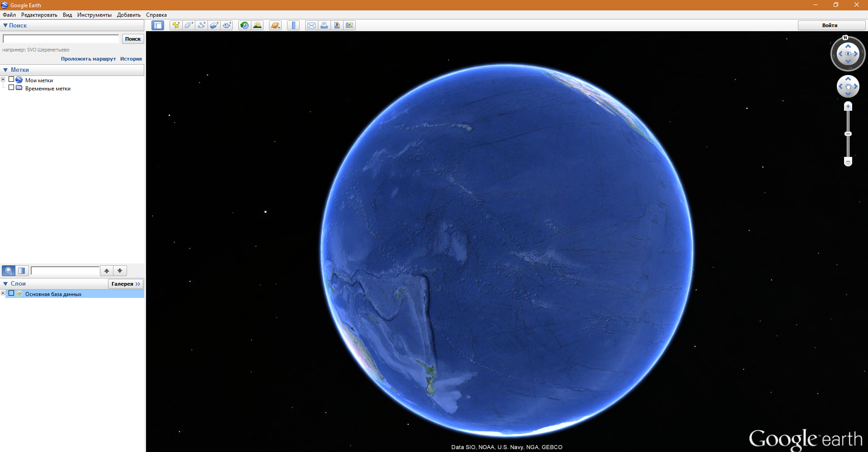Click the zoom slider handle
The image size is (868, 452).
click(848, 134)
